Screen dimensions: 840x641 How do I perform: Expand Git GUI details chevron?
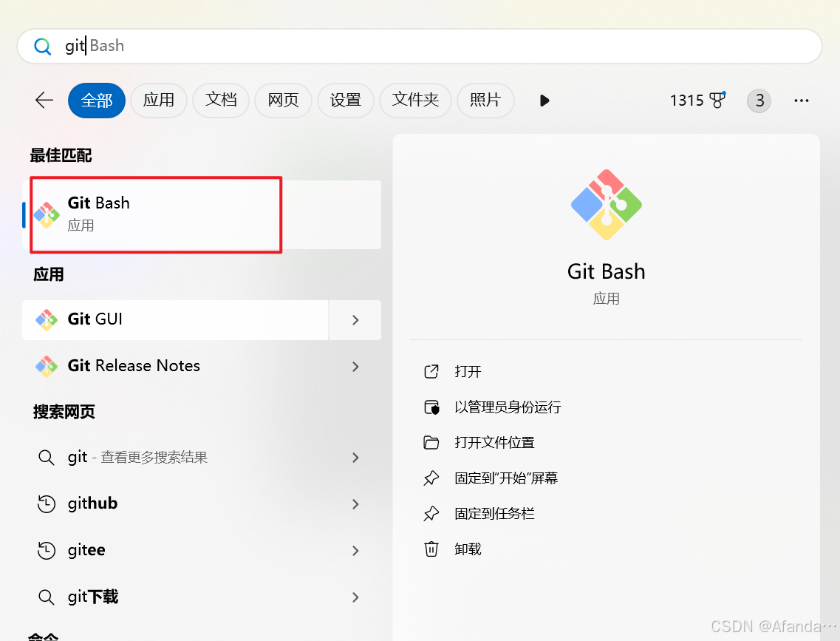point(355,320)
